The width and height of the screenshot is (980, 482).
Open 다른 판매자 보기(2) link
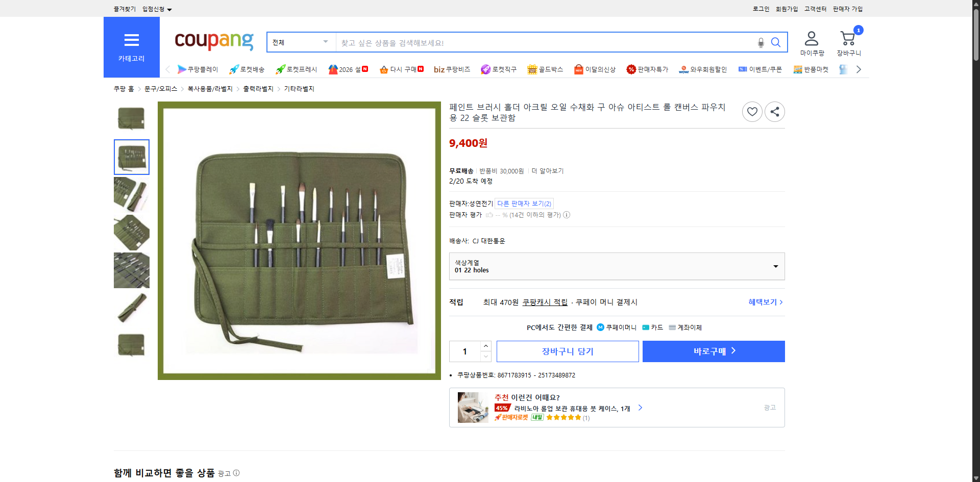(x=524, y=203)
